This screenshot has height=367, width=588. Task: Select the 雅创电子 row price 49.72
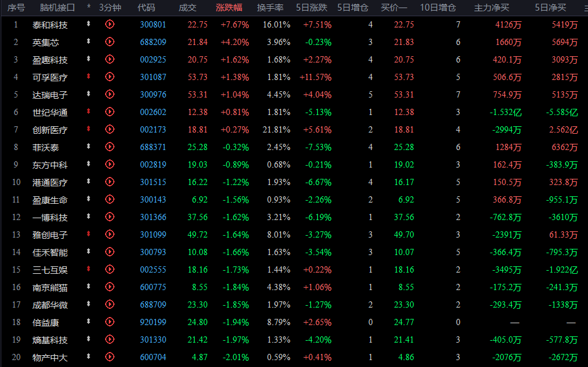coord(198,234)
